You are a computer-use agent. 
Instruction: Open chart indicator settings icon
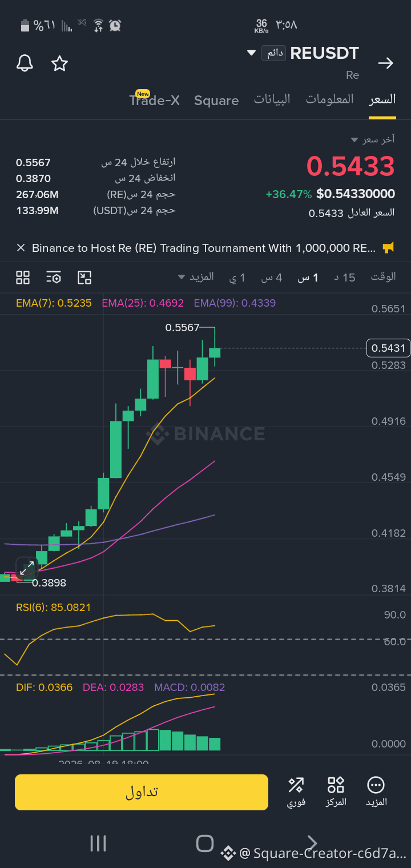coord(54,278)
